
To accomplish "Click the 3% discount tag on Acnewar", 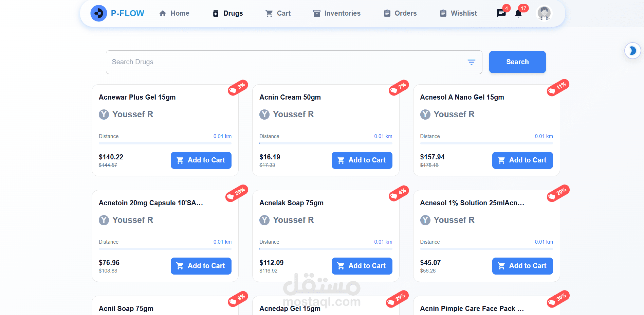I will tap(238, 88).
